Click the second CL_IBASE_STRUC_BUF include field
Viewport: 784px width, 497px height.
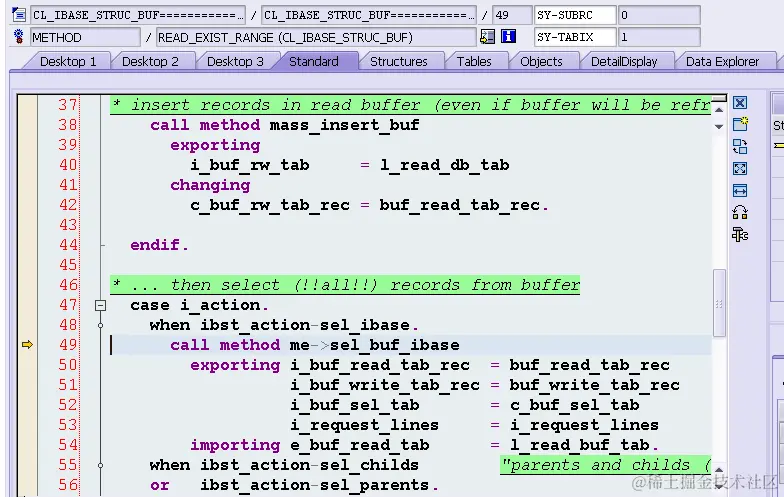(368, 15)
